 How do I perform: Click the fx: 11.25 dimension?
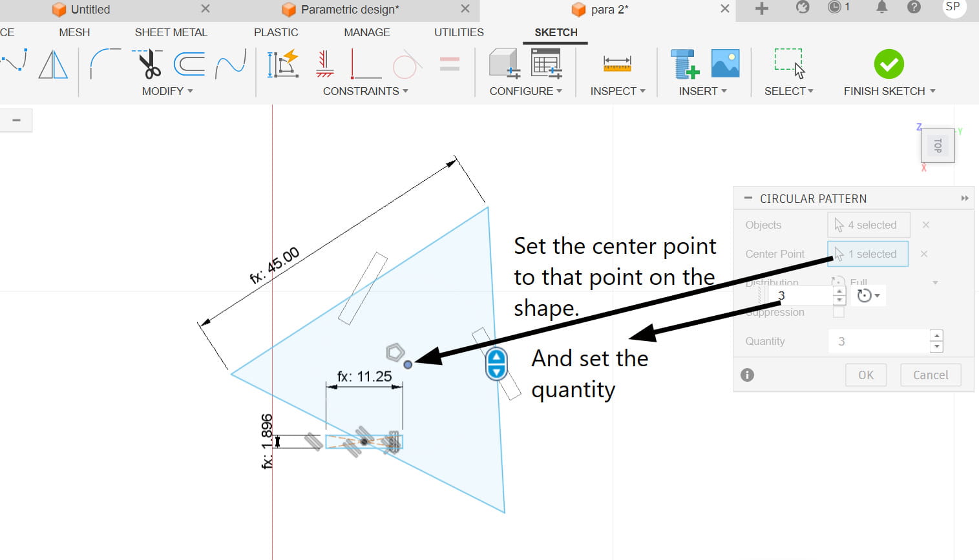click(364, 377)
